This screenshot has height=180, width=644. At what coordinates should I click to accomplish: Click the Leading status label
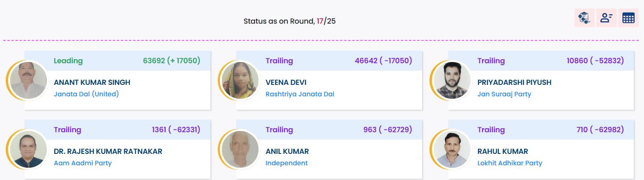pyautogui.click(x=68, y=61)
